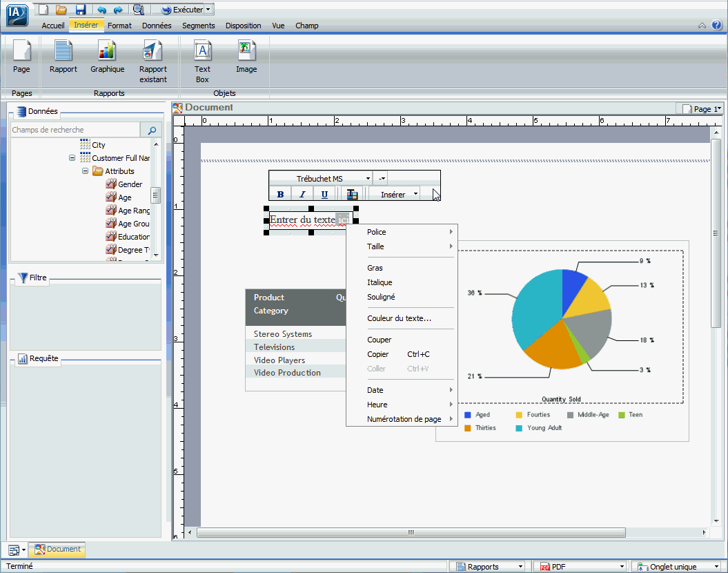This screenshot has width=728, height=573.
Task: Open the Champ ribbon tab
Action: point(307,26)
